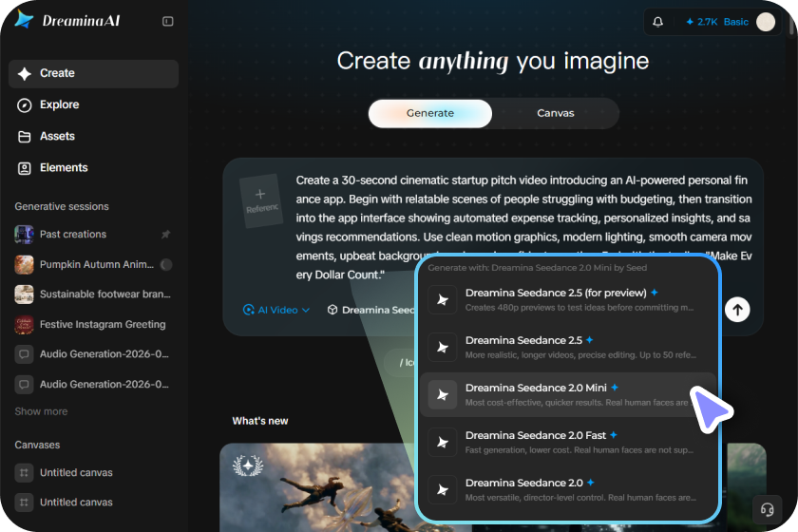Choose Dreamina Seedance 2.5 (for preview)
The width and height of the screenshot is (798, 532).
[568, 299]
